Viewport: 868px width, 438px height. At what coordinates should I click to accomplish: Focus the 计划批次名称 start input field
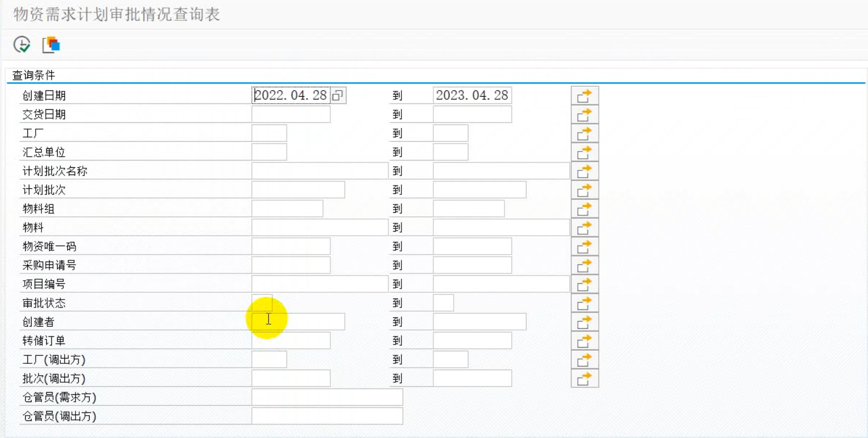[x=319, y=171]
